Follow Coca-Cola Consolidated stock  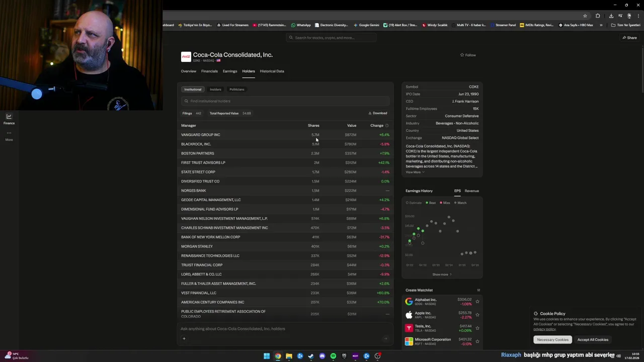click(x=468, y=55)
